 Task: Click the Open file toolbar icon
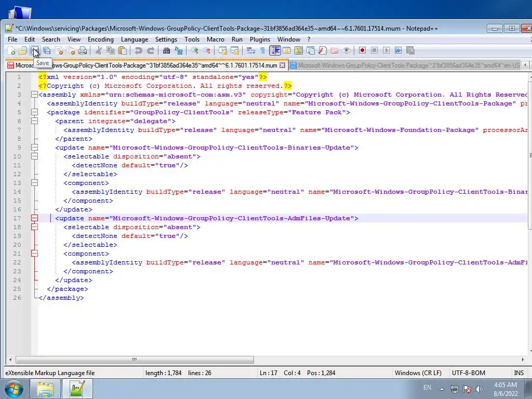[23, 50]
